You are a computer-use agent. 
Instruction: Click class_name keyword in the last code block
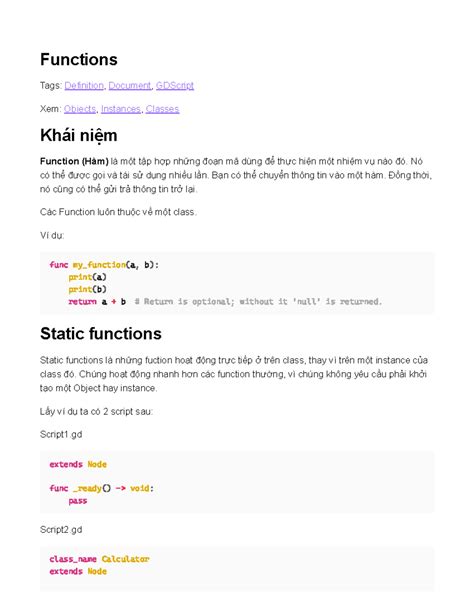coord(73,559)
